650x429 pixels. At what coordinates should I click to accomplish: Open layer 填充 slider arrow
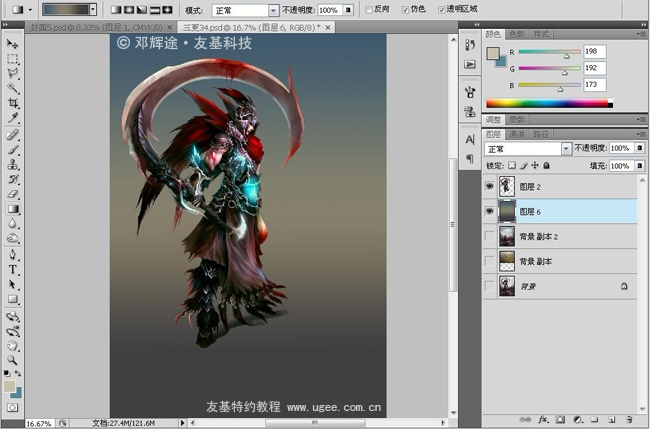tap(640, 166)
